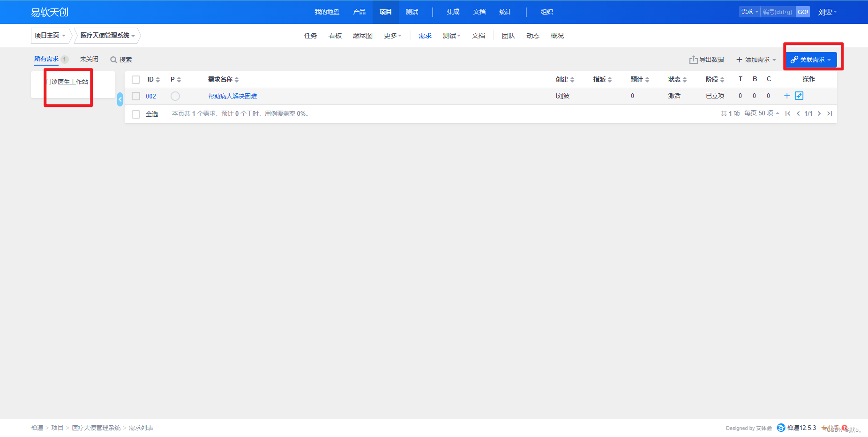Go to the previous page of results
868x437 pixels.
click(798, 113)
